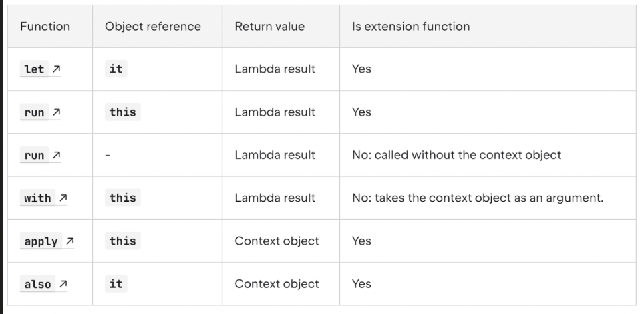The width and height of the screenshot is (644, 314).
Task: Follow the apply function link
Action: coord(41,241)
